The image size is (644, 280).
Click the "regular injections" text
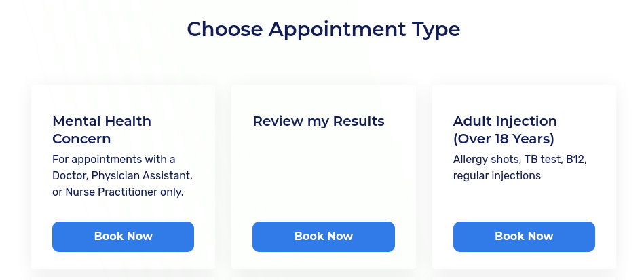(497, 175)
